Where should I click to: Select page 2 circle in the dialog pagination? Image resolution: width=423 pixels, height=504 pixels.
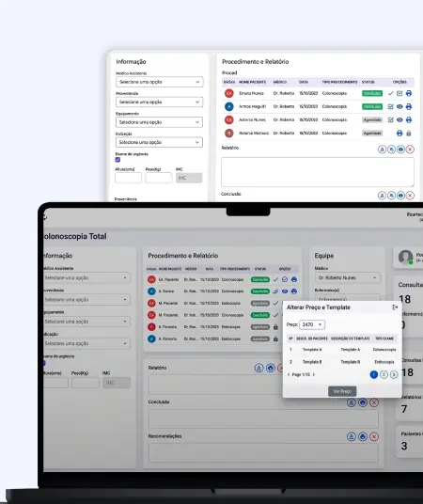pyautogui.click(x=384, y=374)
